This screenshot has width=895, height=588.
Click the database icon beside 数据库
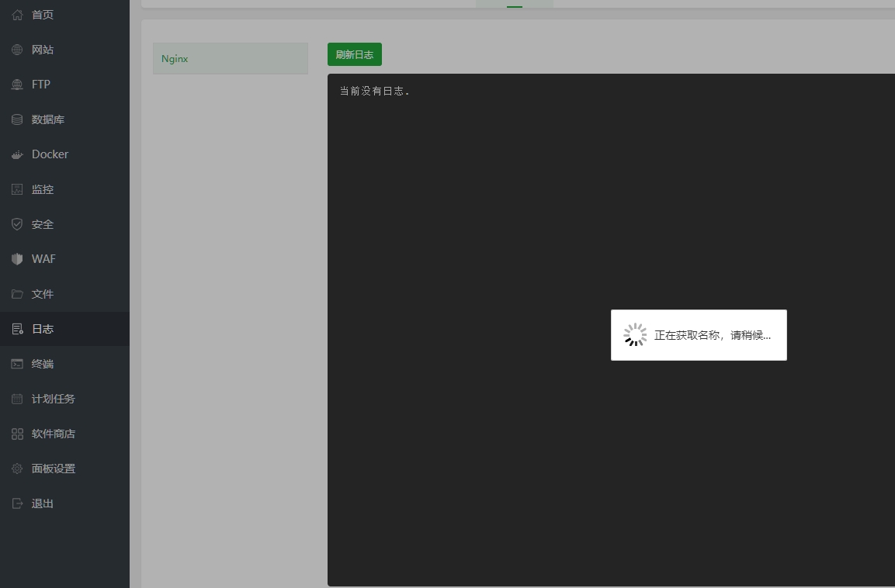[x=17, y=119]
